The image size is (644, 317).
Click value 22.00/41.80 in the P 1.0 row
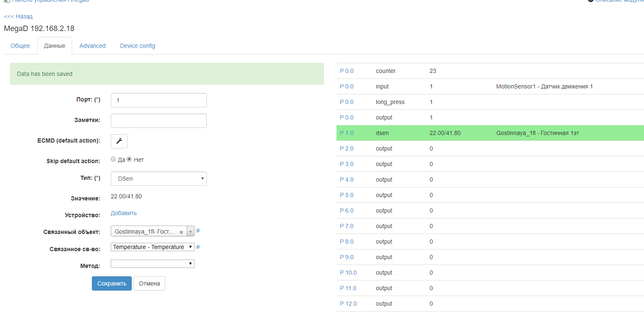(x=445, y=133)
